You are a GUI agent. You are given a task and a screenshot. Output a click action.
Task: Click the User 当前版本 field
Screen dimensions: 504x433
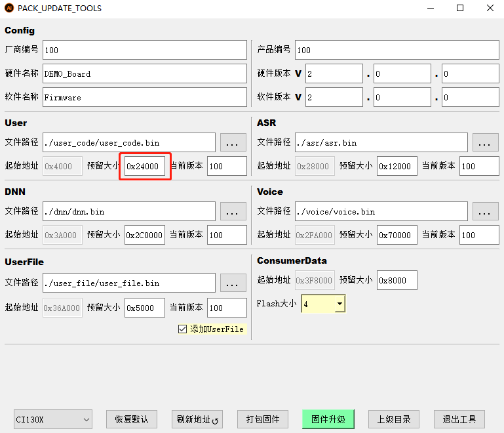(227, 166)
